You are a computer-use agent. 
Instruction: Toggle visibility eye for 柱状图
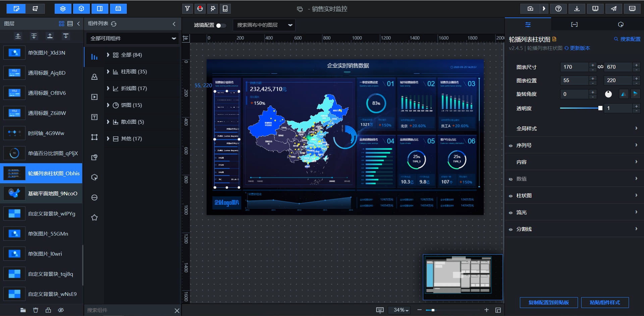coord(511,196)
